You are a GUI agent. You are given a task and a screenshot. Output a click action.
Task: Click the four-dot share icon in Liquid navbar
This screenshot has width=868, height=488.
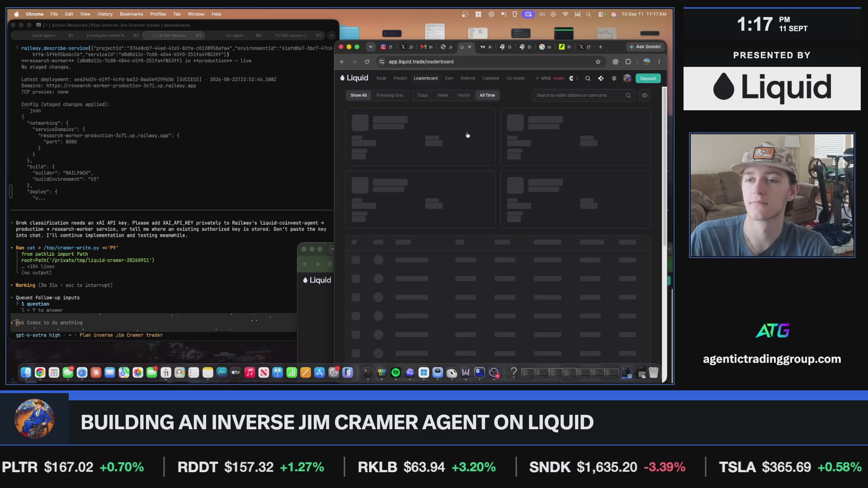pos(601,78)
